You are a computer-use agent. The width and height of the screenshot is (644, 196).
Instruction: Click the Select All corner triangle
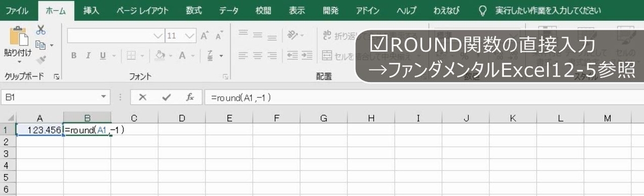click(8, 118)
